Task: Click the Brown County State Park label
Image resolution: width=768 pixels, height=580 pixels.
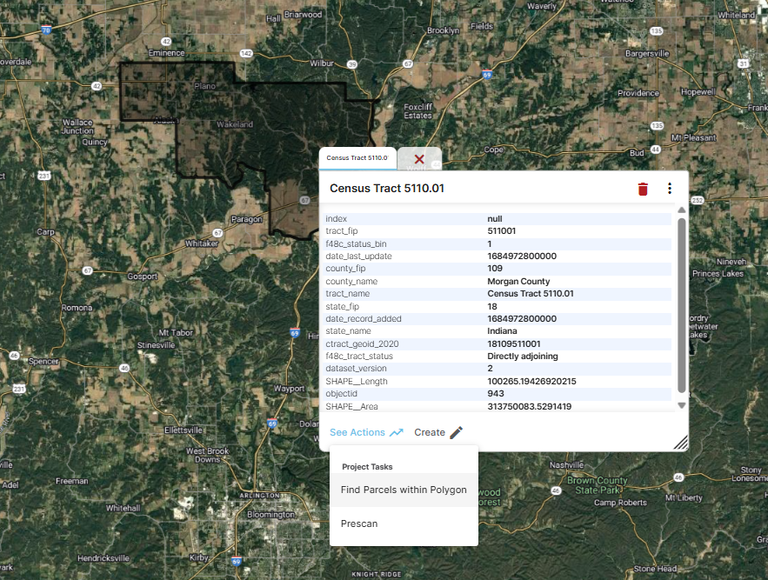Action: point(597,485)
